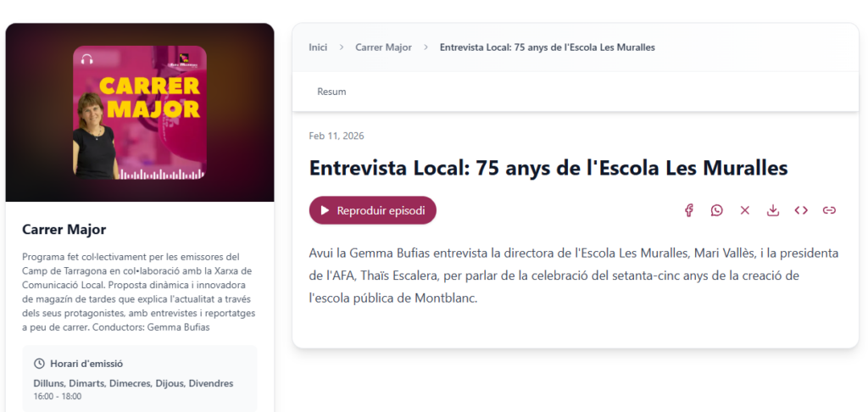The image size is (868, 412).
Task: Switch to the Resum tab
Action: pos(331,92)
